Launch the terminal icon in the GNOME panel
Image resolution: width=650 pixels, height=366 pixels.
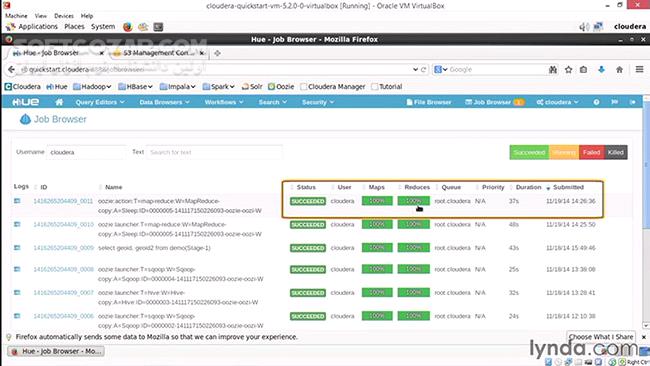pos(158,27)
